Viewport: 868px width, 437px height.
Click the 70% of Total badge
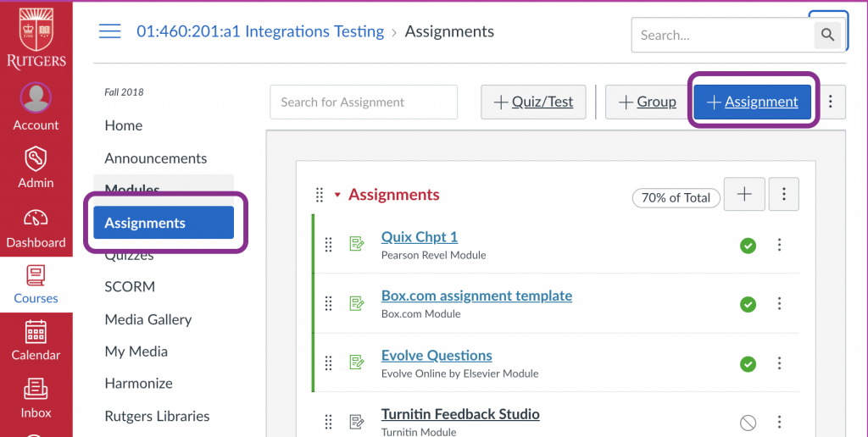click(x=676, y=198)
